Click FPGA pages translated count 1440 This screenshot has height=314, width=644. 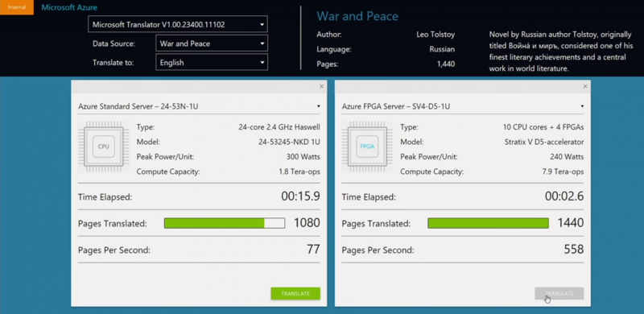tap(571, 223)
